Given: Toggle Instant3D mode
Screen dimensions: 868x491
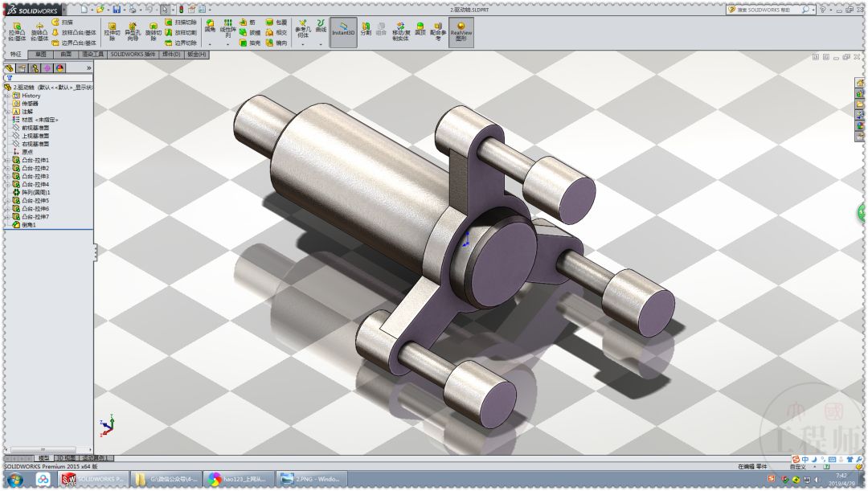Looking at the screenshot, I should click(344, 32).
